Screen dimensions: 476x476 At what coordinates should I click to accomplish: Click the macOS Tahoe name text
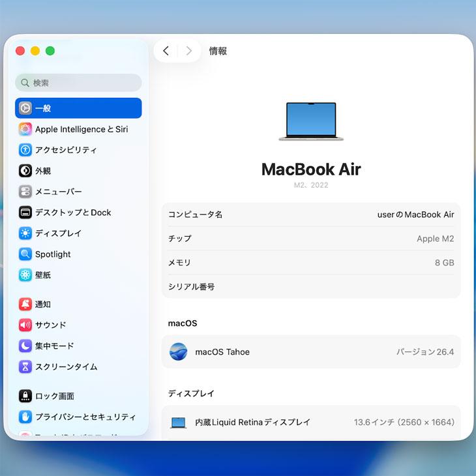222,352
